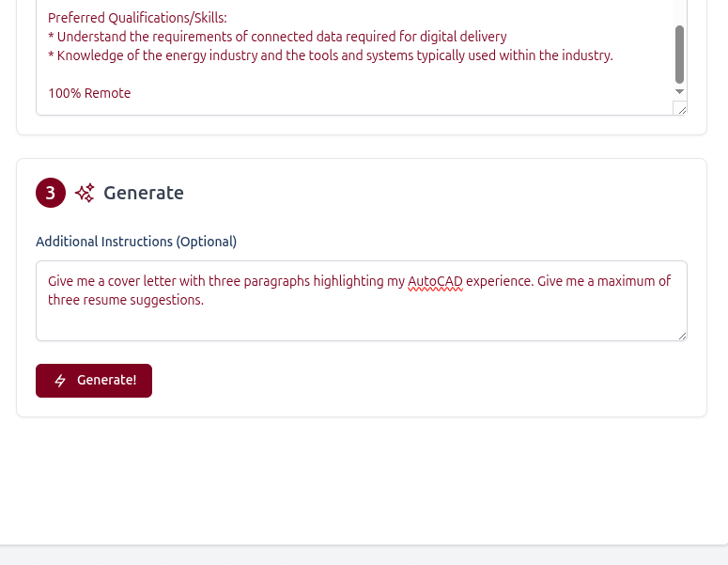Click the text 'three resume suggestions.'

click(x=126, y=300)
